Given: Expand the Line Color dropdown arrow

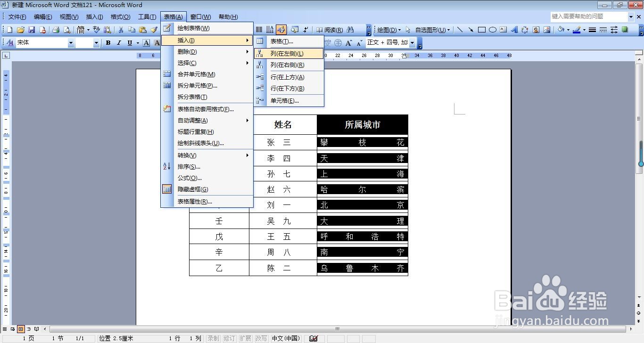Looking at the screenshot, I should coord(584,30).
